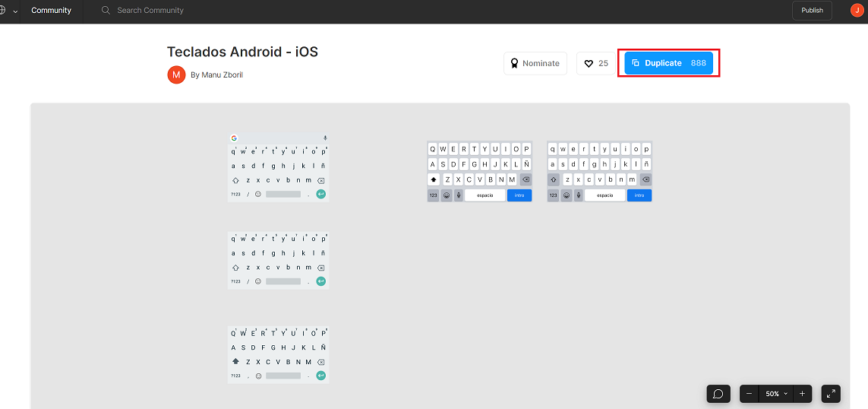868x409 pixels.
Task: Click the lowercase iOS keyboard preview
Action: coord(599,171)
